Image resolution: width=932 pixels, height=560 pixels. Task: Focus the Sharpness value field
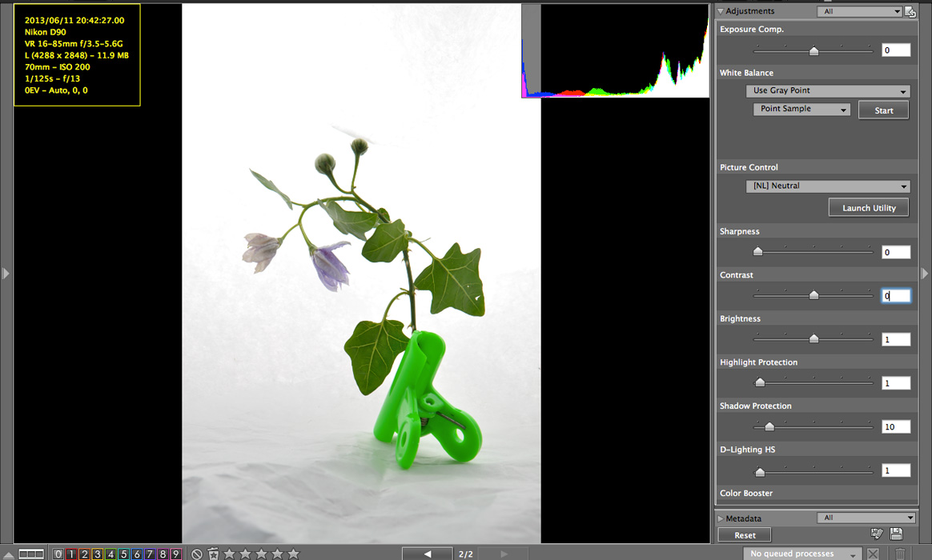pos(896,252)
